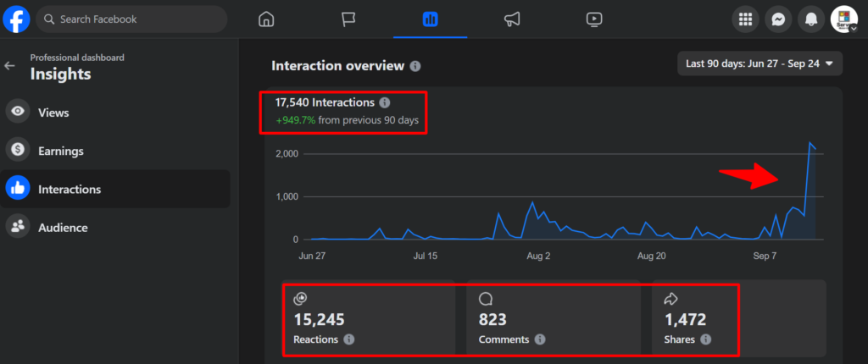Open the Pages flag icon
868x364 pixels.
click(x=348, y=19)
